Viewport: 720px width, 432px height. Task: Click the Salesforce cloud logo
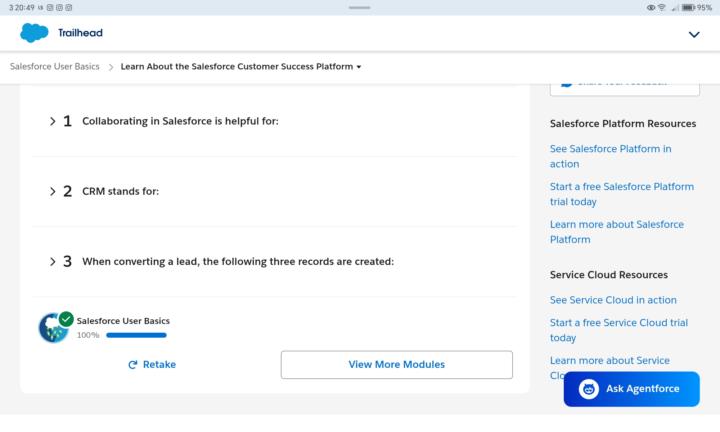point(34,33)
